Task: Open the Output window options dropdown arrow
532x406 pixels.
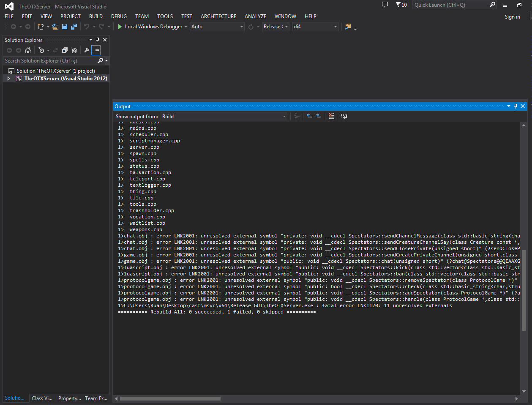Action: coord(508,106)
